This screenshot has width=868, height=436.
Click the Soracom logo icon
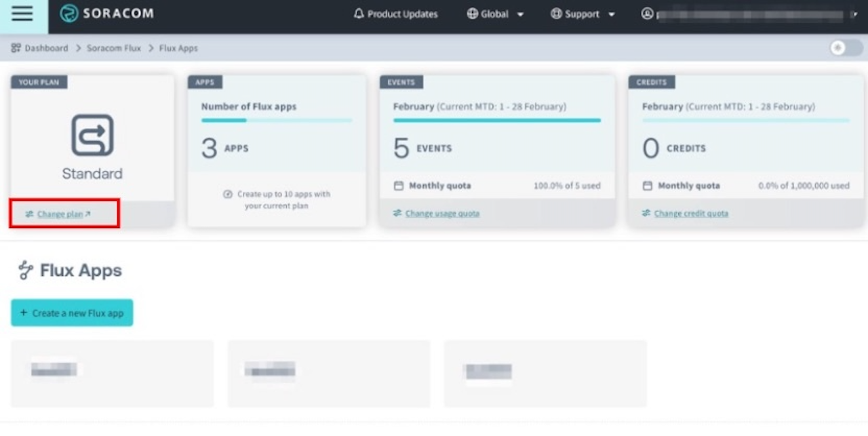[69, 14]
